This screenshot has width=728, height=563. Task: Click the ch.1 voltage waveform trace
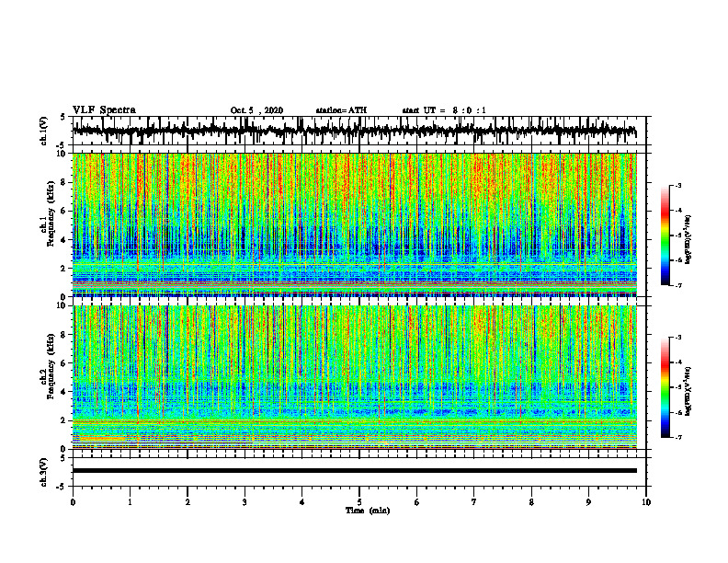354,131
